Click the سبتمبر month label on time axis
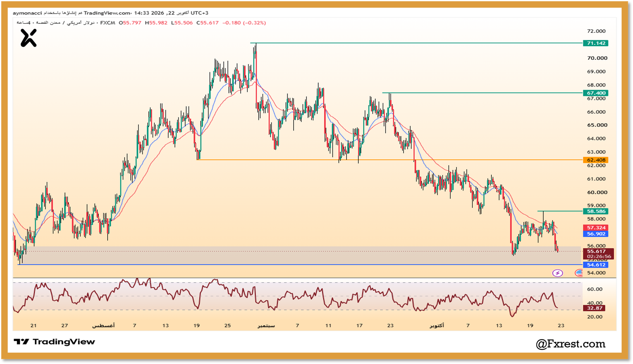Screen dimensions: 633x364 266,326
